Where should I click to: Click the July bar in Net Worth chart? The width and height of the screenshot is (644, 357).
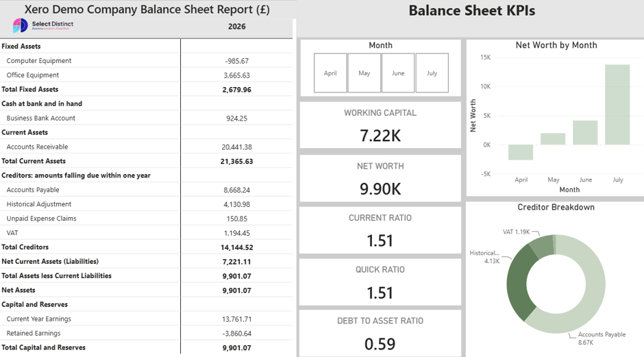coord(618,105)
